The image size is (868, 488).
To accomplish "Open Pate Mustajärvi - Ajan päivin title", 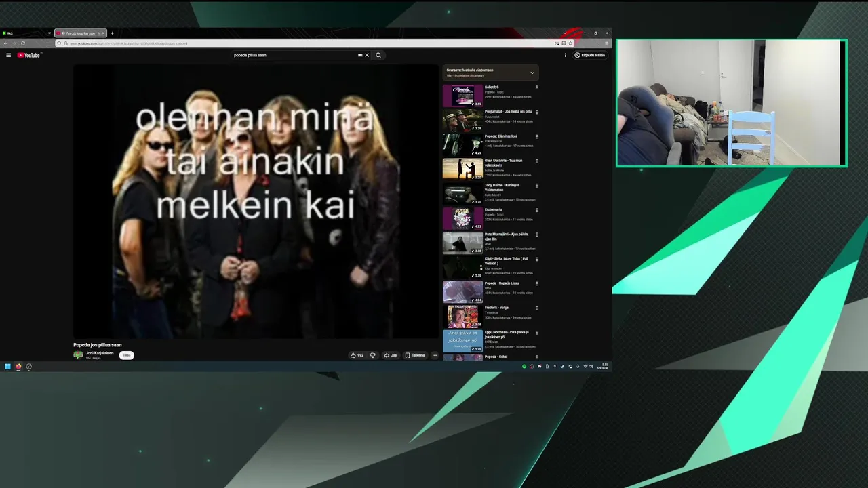I will click(507, 237).
